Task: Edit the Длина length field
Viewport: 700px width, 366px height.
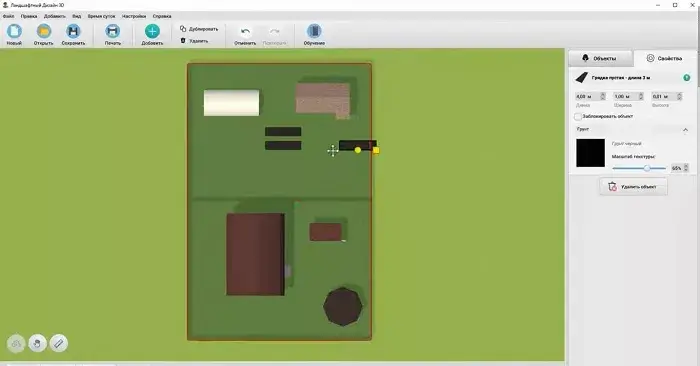Action: click(586, 96)
